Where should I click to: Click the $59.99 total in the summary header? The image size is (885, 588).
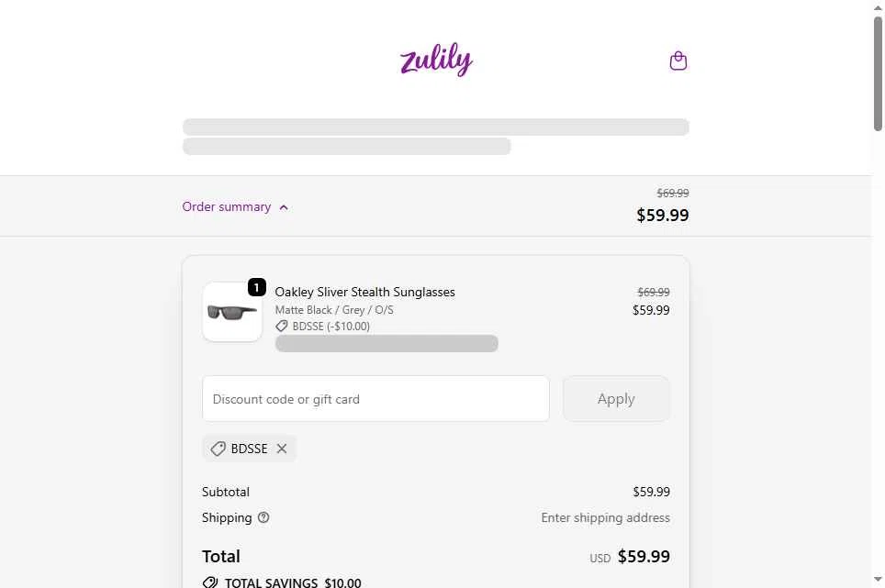coord(662,216)
